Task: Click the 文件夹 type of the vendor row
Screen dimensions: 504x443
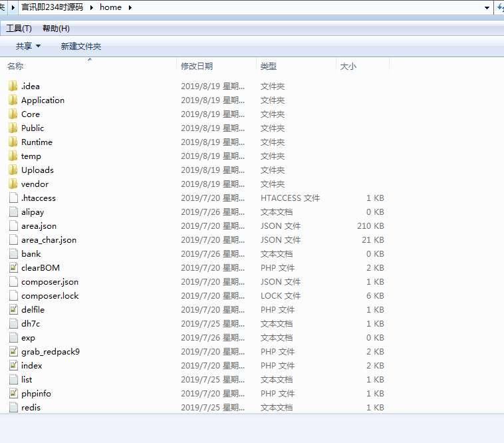Action: (x=273, y=184)
